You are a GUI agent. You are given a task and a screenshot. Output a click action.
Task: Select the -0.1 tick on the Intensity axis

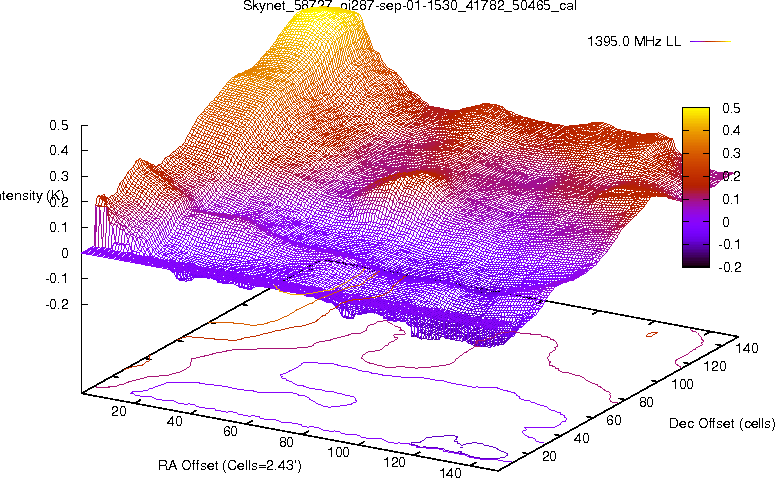[x=57, y=279]
